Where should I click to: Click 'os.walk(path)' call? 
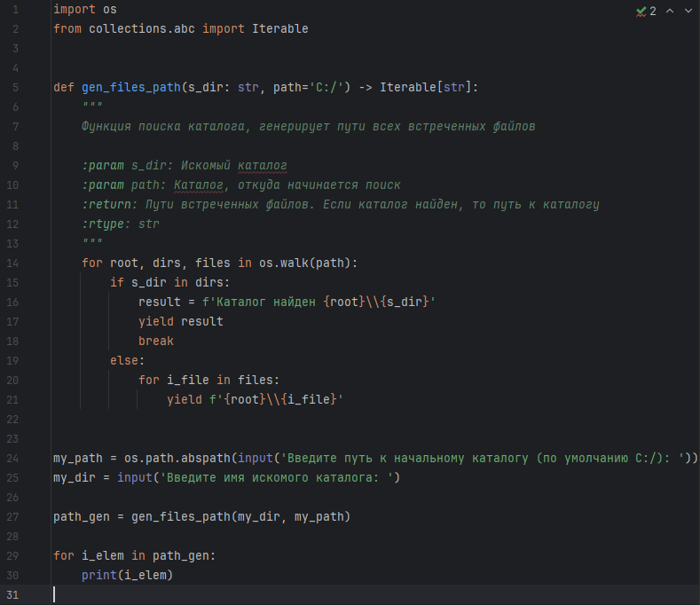pyautogui.click(x=305, y=263)
